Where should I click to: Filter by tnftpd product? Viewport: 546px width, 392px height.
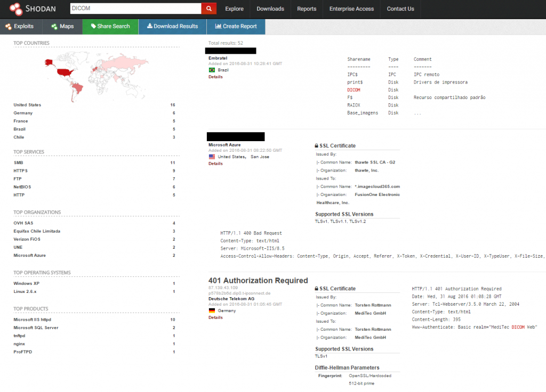[x=19, y=336]
